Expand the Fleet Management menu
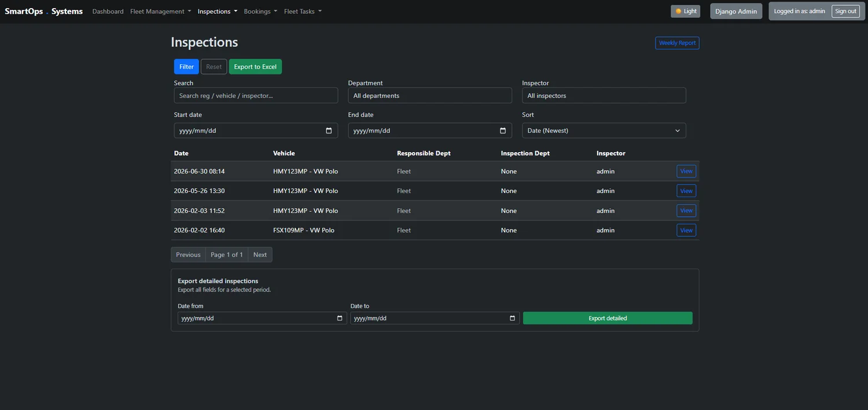 160,12
